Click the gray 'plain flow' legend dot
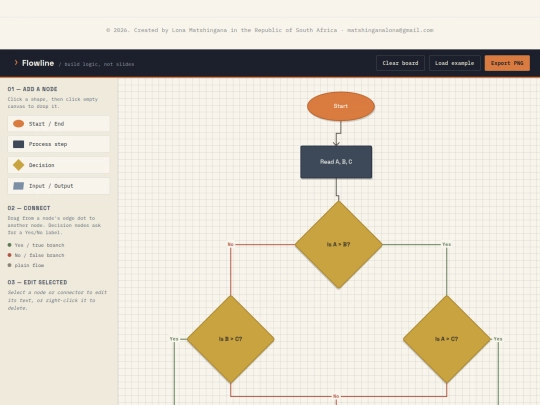Screen dimensions: 540x405 pyautogui.click(x=10, y=265)
